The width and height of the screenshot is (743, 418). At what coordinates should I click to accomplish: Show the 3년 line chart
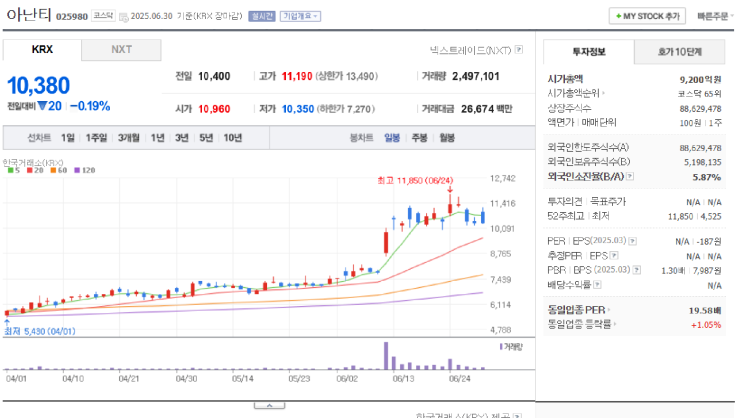point(181,138)
